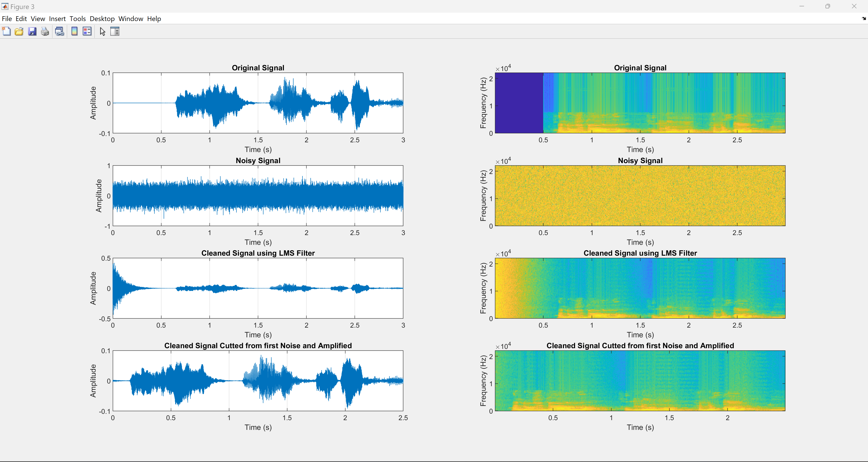Open the View menu
868x462 pixels.
(x=38, y=19)
